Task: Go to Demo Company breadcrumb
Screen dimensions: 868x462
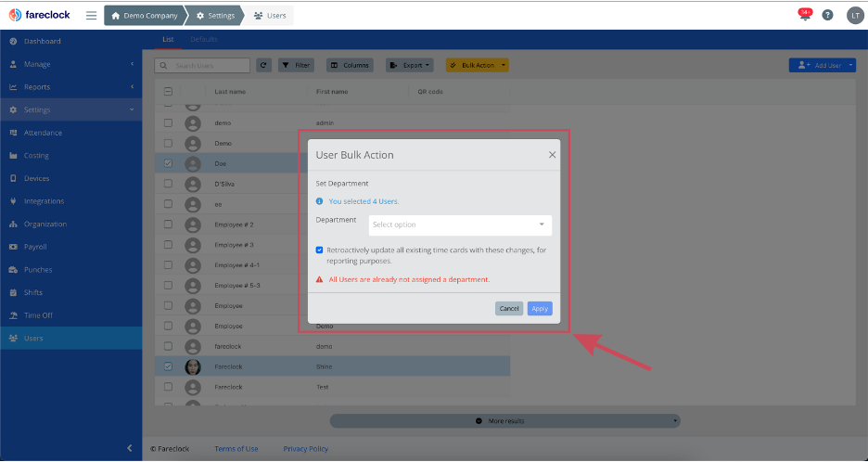Action: (x=145, y=16)
